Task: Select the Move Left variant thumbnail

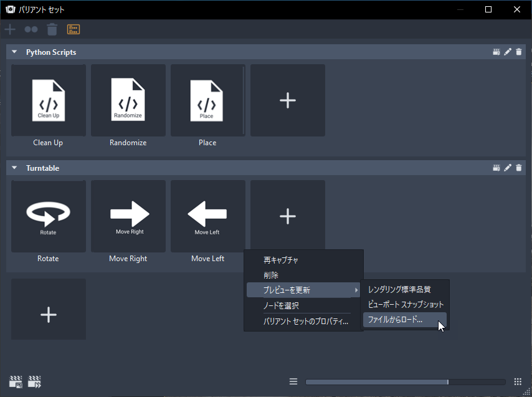Action: tap(207, 216)
